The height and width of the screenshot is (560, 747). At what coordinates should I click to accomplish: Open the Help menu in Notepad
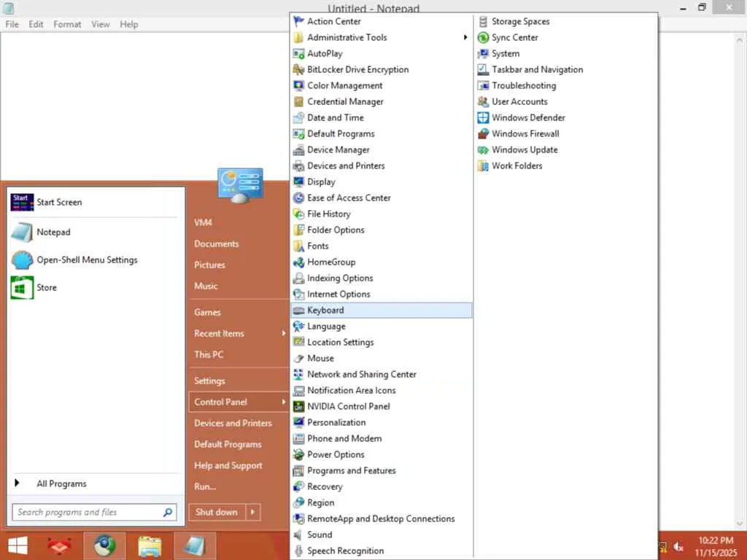128,24
